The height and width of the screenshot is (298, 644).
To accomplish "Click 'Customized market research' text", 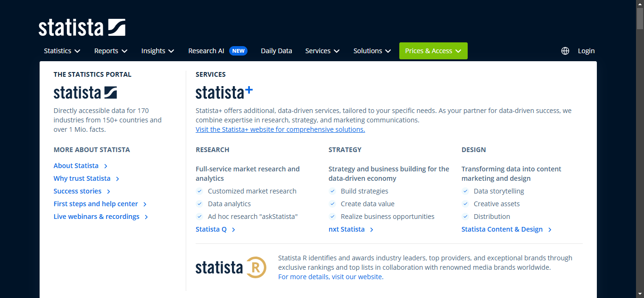I will 252,191.
